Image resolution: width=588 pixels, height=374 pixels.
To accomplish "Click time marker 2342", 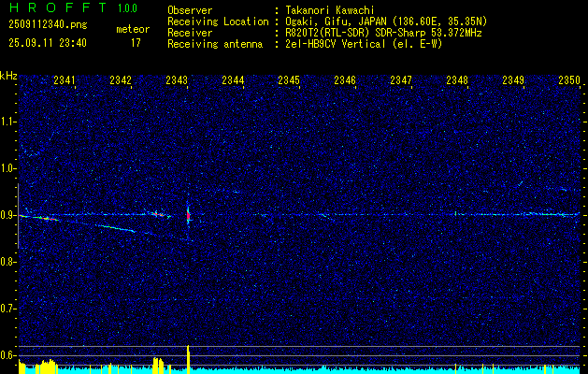I will (x=121, y=80).
